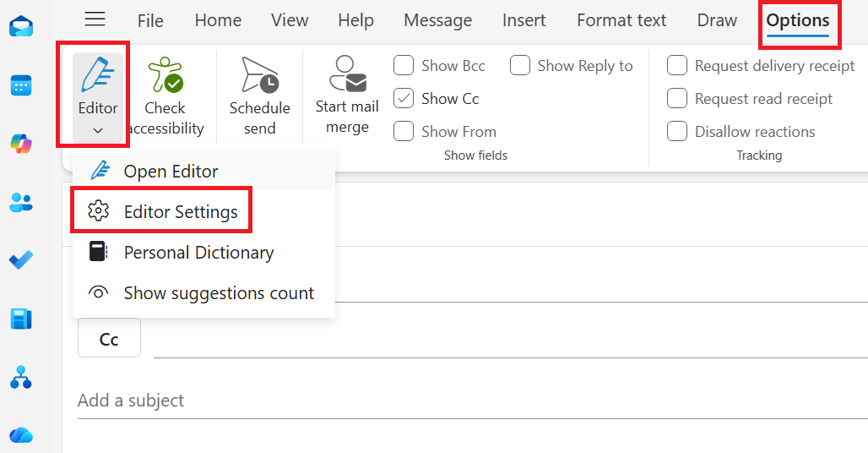868x453 pixels.
Task: Open the blue notebook sidebar app
Action: 21,319
